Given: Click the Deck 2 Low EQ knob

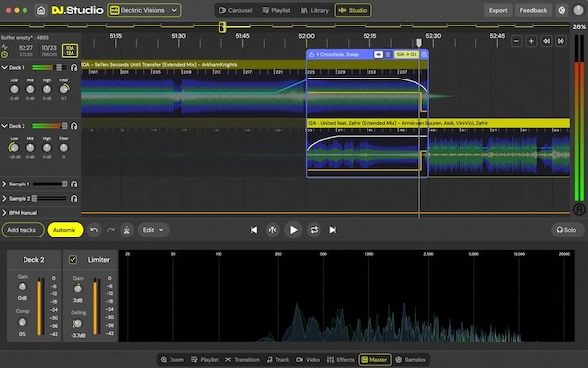Looking at the screenshot, I should (x=14, y=147).
